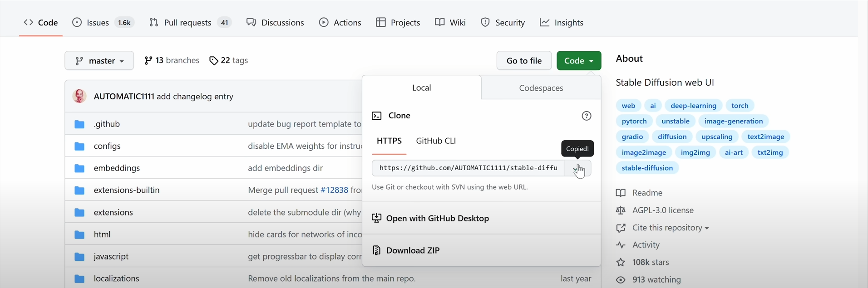This screenshot has width=868, height=288.
Task: Open the Wiki tab
Action: [450, 22]
